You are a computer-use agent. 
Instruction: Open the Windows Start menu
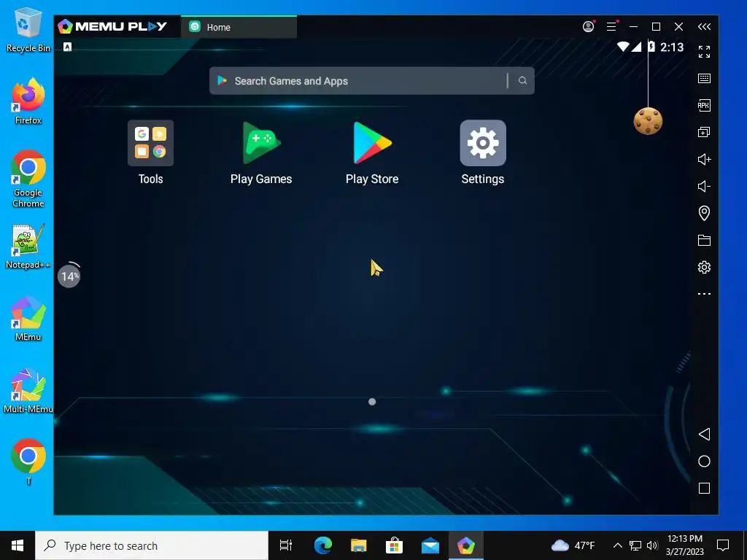[x=18, y=545]
